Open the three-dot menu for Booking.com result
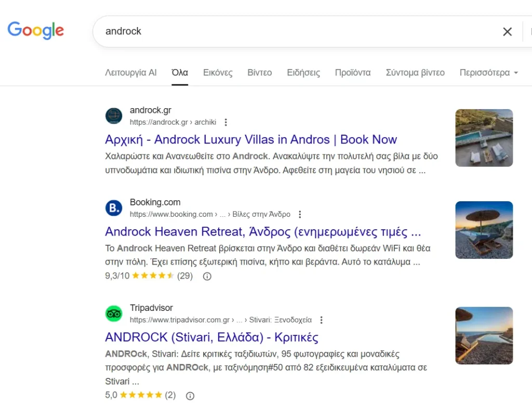Screen dimensions: 532x405 coord(300,214)
